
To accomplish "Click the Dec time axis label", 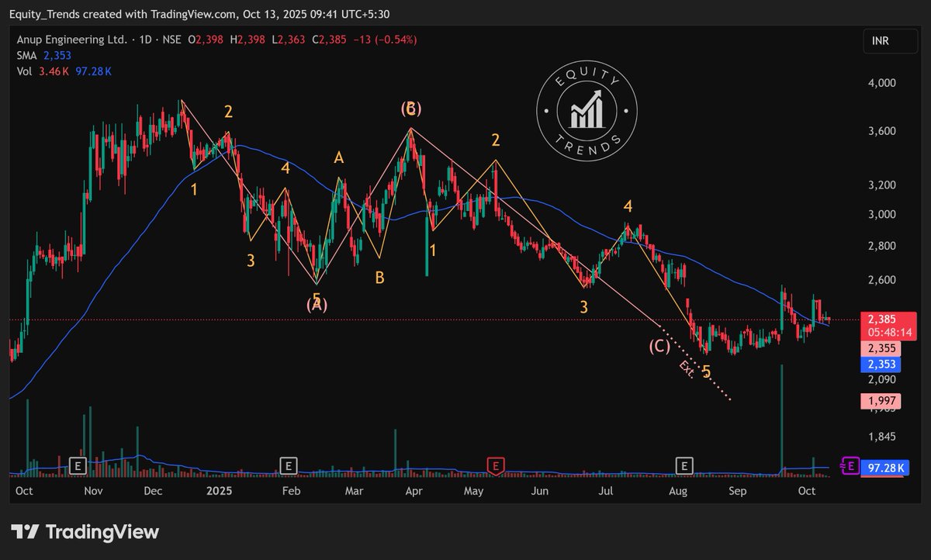I will pos(154,491).
